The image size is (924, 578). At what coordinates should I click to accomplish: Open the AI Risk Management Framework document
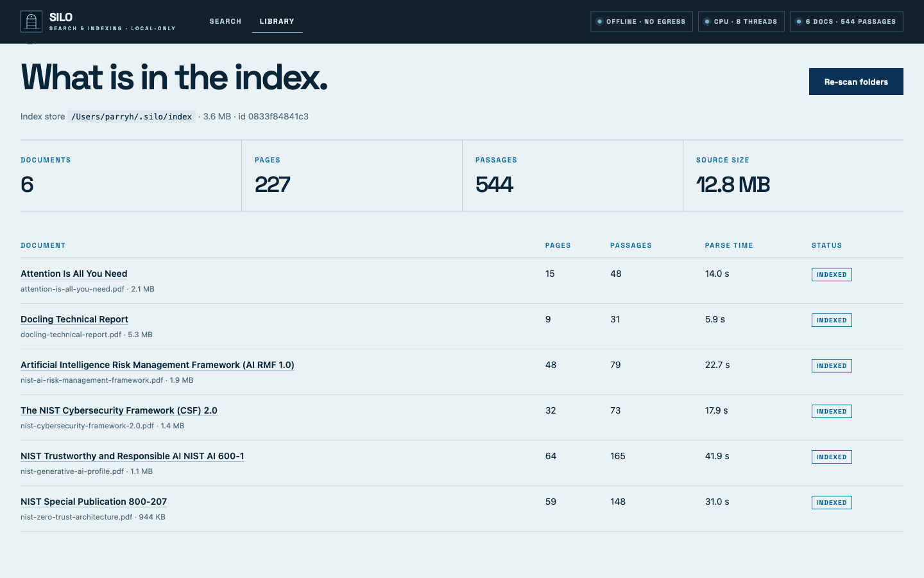(x=157, y=365)
